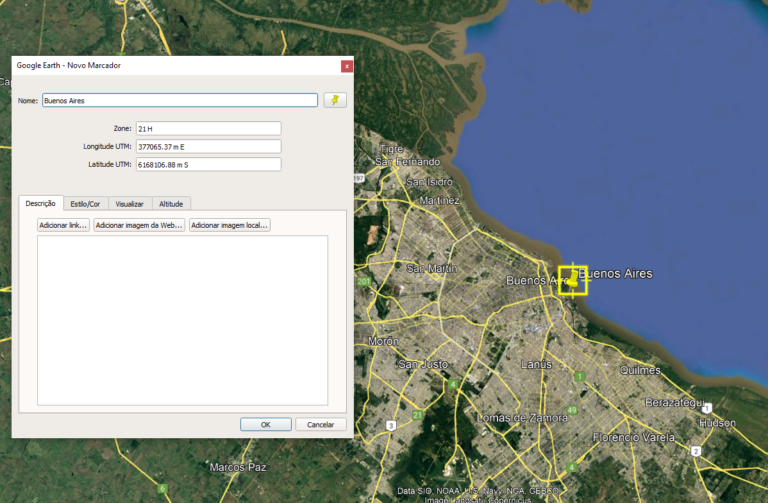768x503 pixels.
Task: Click the Adicionar link... button
Action: 64,225
